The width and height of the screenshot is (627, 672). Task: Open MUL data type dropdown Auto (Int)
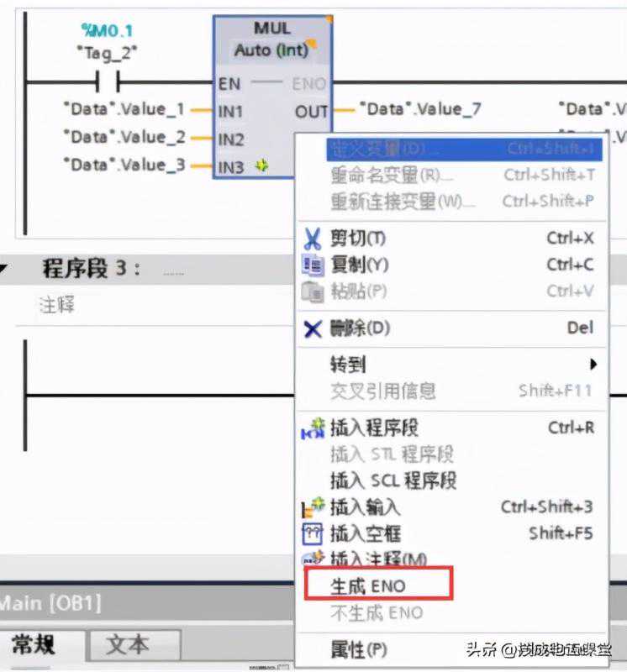271,50
